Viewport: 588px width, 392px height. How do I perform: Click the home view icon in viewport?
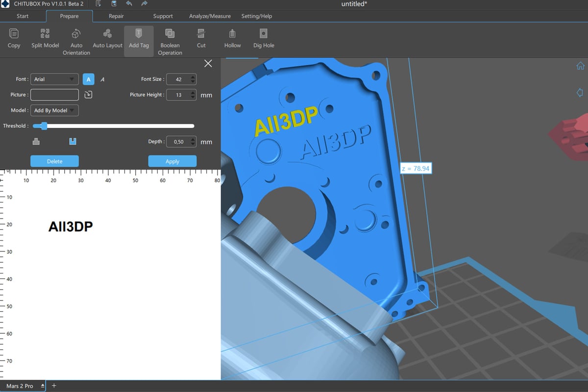(x=581, y=66)
